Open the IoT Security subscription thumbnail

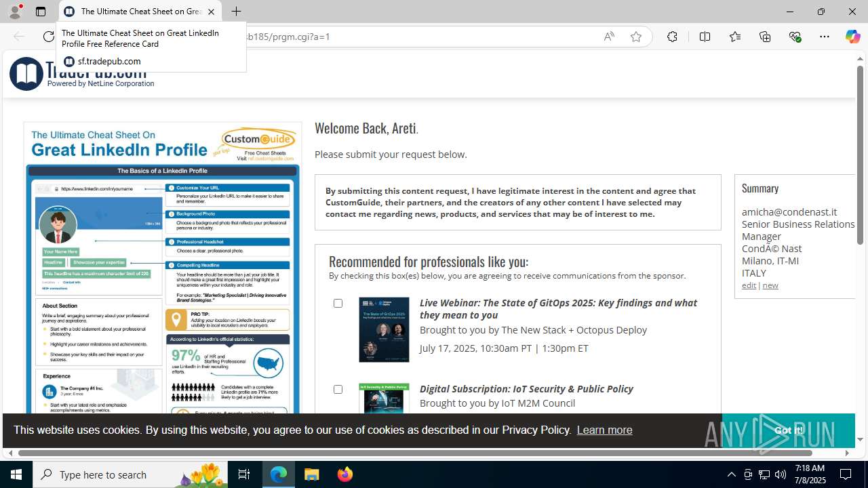coord(384,399)
